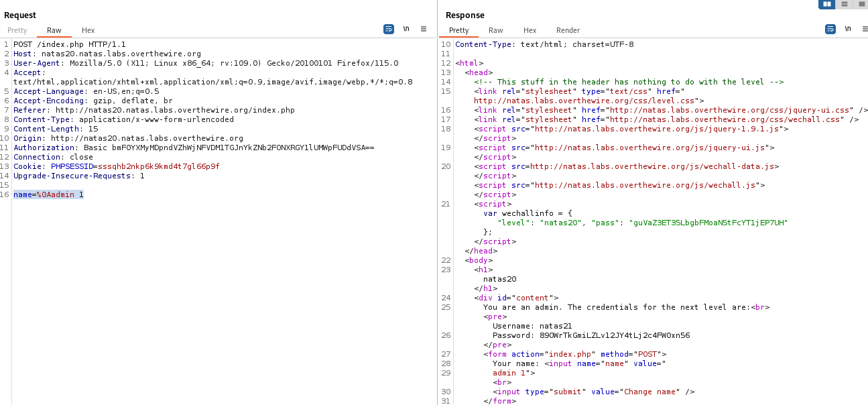Click the natas20 h1 heading text

[499, 279]
